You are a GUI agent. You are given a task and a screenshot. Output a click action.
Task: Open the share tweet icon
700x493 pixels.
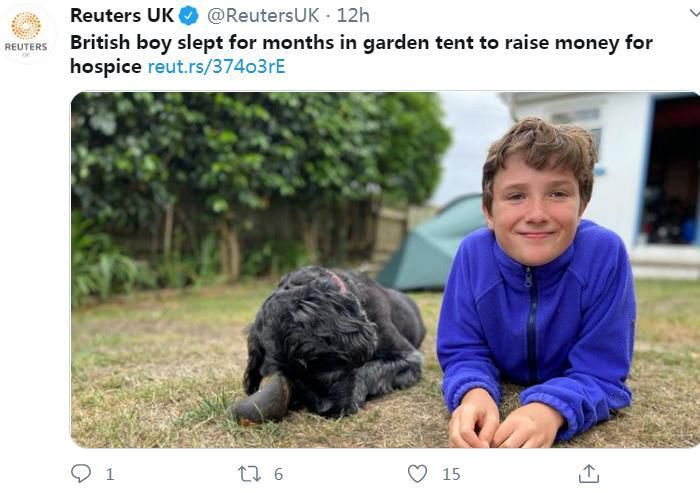589,473
